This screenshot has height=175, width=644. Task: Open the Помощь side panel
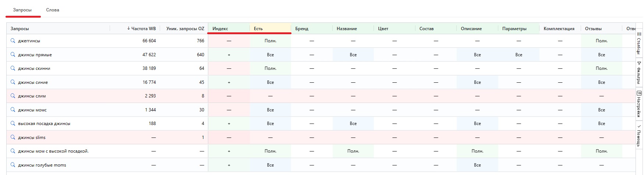(x=639, y=135)
